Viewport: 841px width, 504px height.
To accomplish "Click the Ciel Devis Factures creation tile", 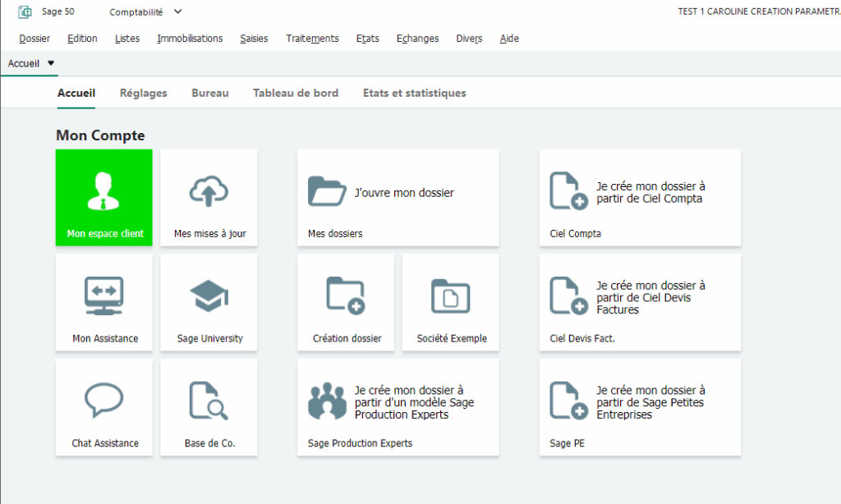I will 640,302.
